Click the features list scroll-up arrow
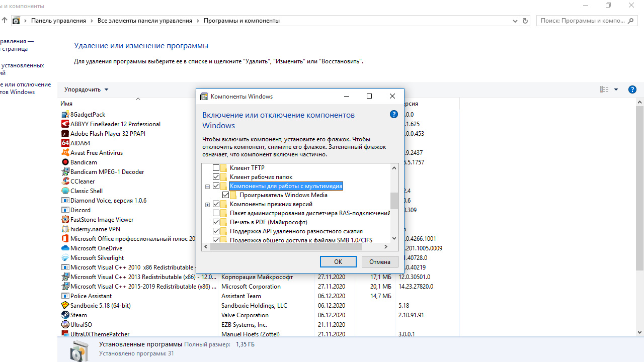Image resolution: width=644 pixels, height=362 pixels. 394,167
